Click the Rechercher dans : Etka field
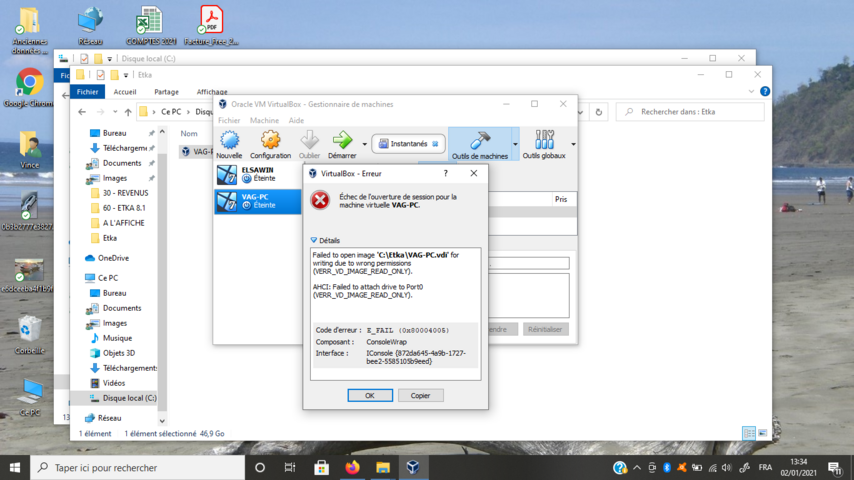 click(690, 112)
